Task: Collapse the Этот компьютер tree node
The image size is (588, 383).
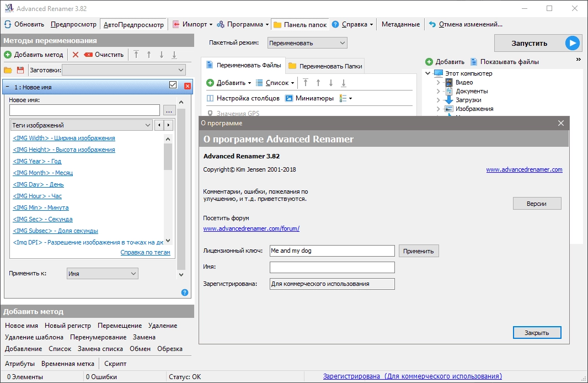Action: tap(428, 73)
